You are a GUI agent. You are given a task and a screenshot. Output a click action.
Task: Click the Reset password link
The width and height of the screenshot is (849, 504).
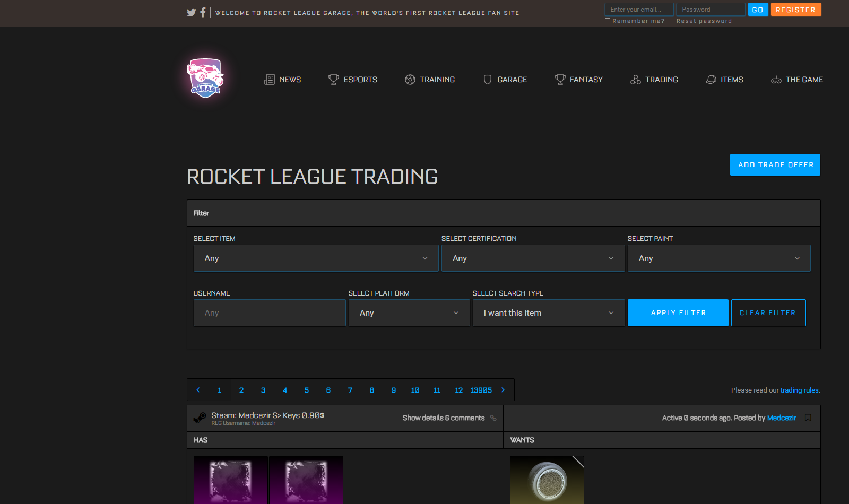(704, 21)
